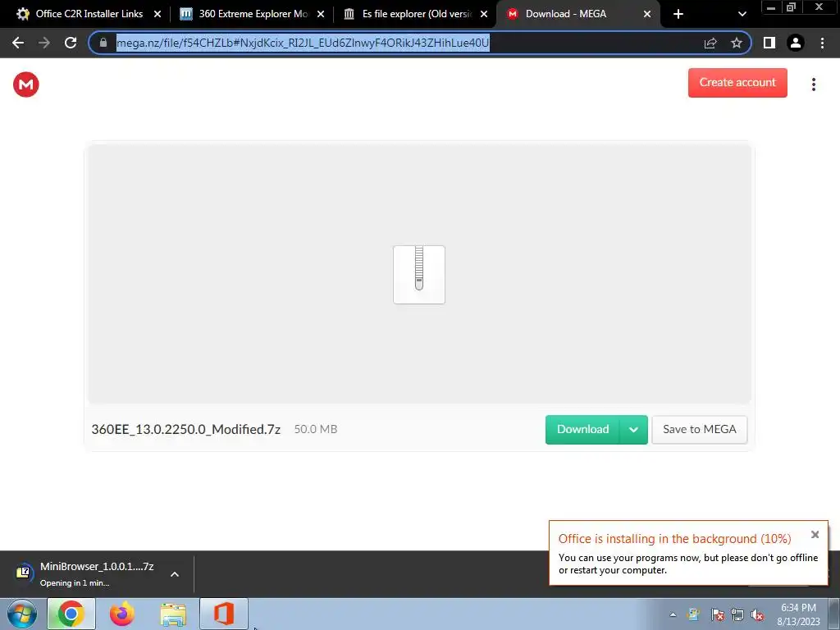This screenshot has width=840, height=630.
Task: Click the Action Center flag tray icon
Action: (x=717, y=614)
